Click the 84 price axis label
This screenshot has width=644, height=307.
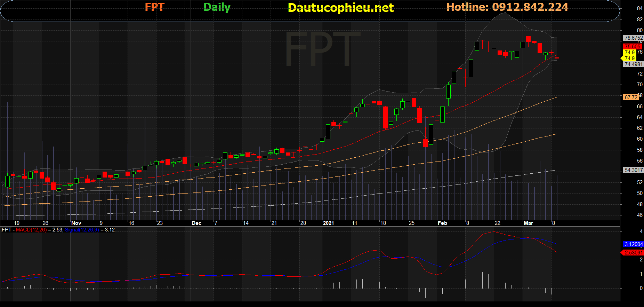point(639,8)
